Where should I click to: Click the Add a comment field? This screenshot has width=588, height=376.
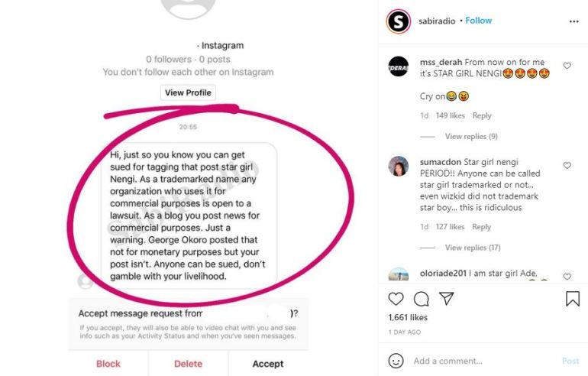(481, 361)
